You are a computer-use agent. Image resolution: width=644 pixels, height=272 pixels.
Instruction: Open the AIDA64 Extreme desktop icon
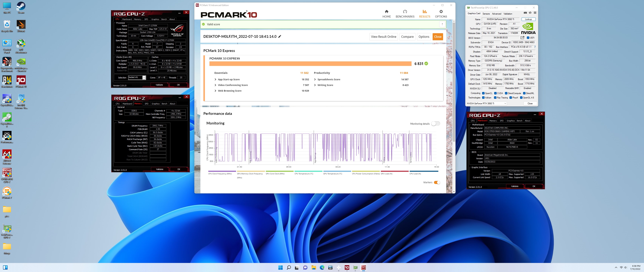(x=7, y=157)
